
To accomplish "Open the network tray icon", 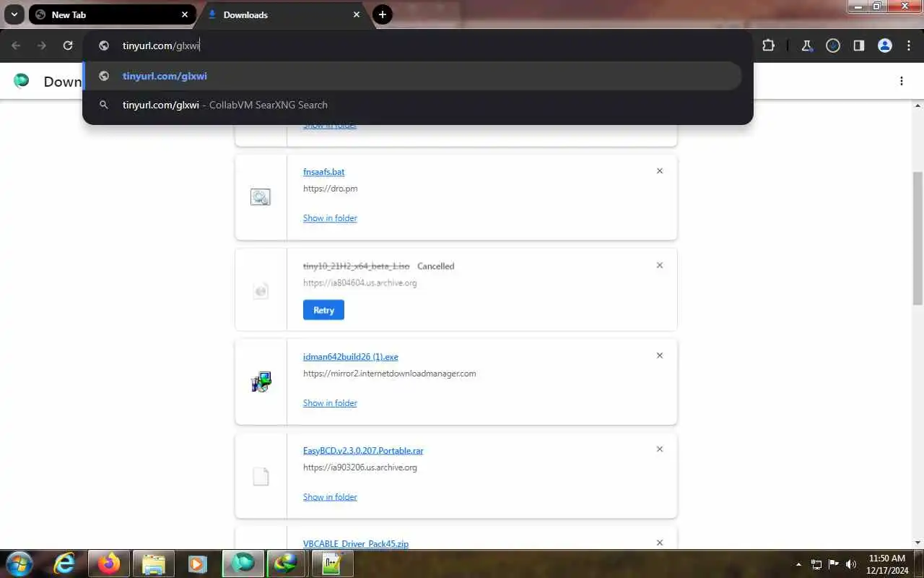I will [x=816, y=564].
